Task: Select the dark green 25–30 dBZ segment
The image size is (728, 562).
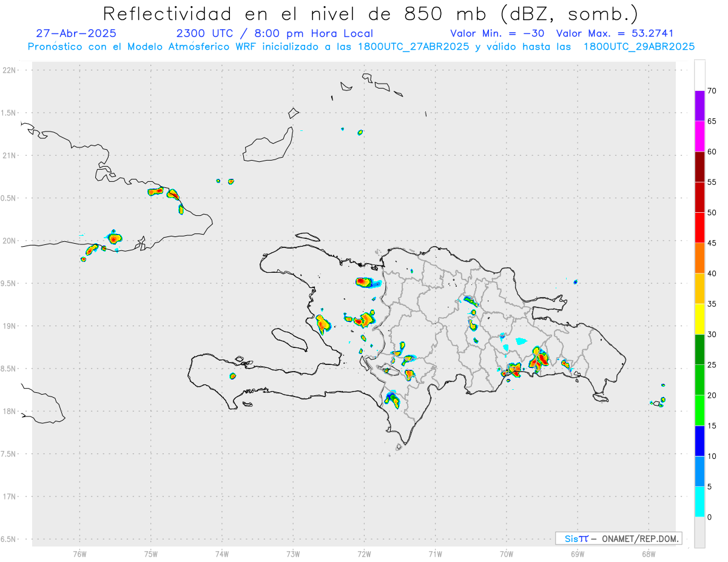Action: click(699, 349)
